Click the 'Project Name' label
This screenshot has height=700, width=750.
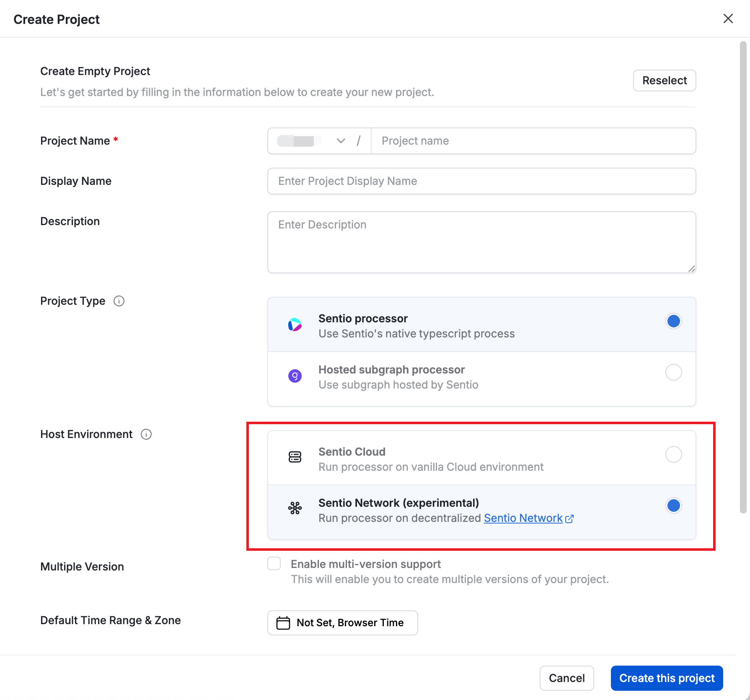[x=75, y=141]
